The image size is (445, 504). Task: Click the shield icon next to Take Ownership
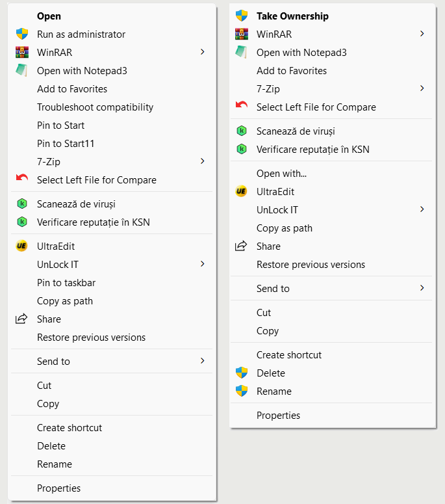(x=242, y=16)
